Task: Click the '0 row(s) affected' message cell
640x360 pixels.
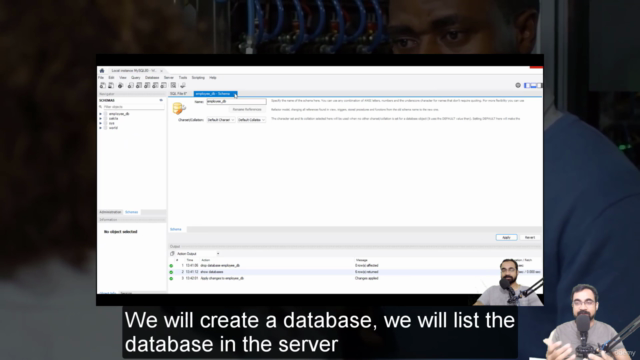Action: coord(367,266)
